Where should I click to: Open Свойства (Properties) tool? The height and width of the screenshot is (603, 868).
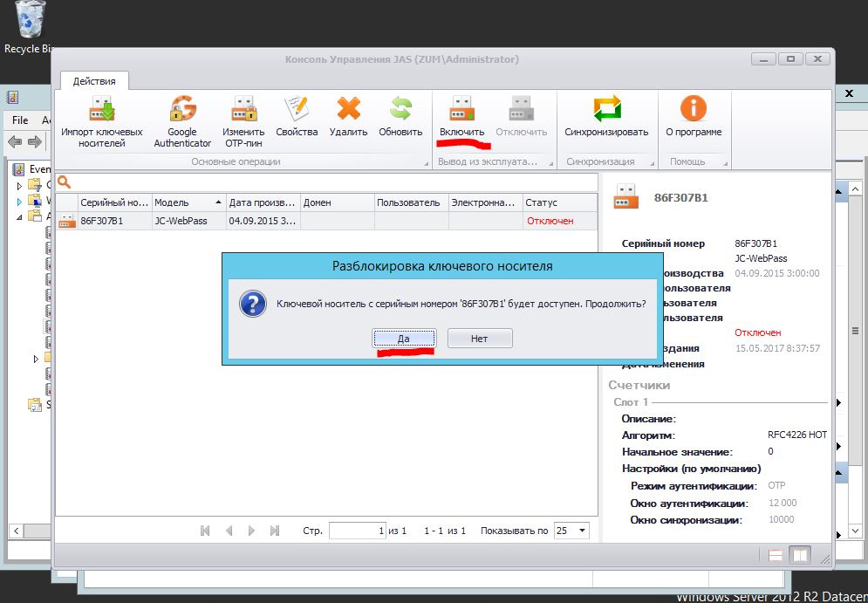click(297, 118)
